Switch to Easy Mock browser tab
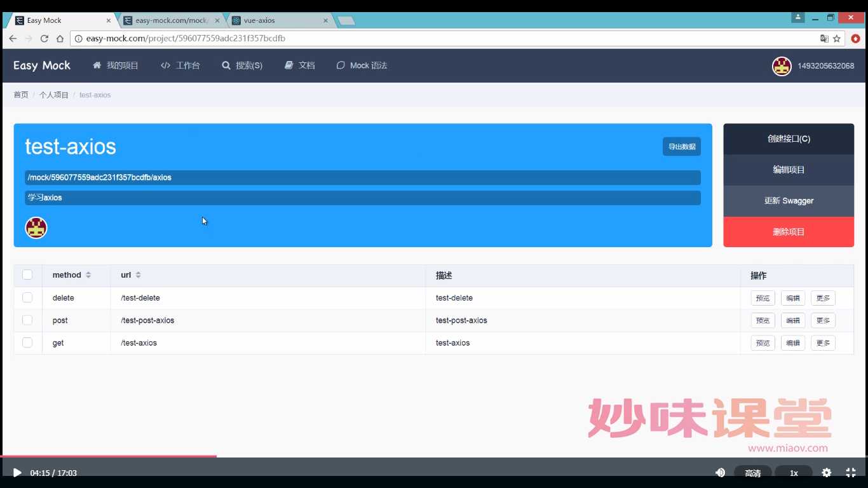 (60, 20)
